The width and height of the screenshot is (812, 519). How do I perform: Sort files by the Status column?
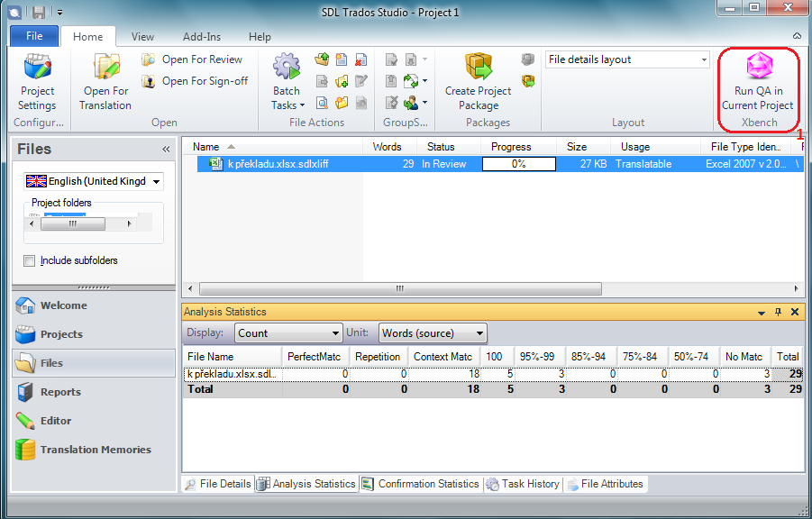click(x=449, y=147)
